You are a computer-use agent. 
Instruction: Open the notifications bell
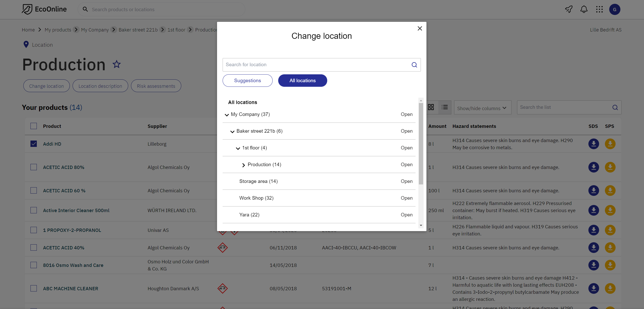[x=584, y=9]
